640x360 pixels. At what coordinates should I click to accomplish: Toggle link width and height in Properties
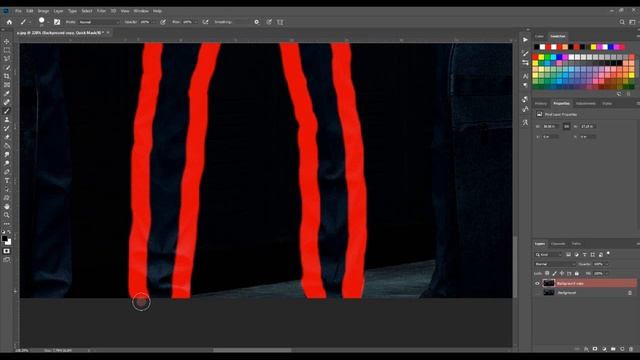click(x=567, y=127)
